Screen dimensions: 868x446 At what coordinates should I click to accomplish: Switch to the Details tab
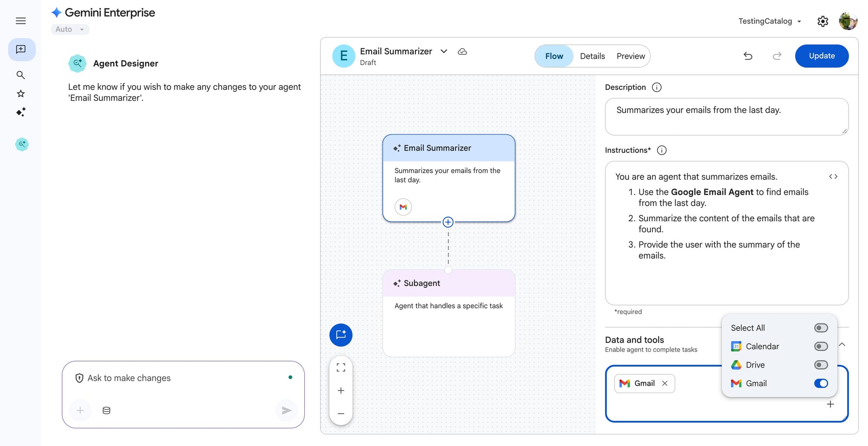tap(592, 56)
